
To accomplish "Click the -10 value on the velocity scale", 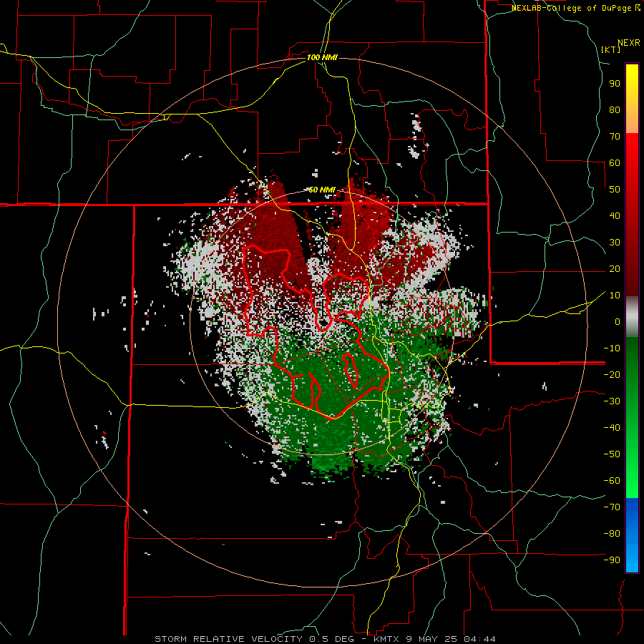I will [612, 348].
